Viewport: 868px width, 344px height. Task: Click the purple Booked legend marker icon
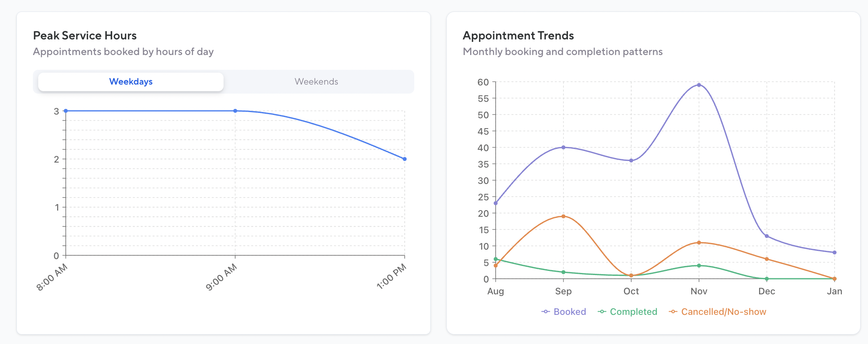545,312
